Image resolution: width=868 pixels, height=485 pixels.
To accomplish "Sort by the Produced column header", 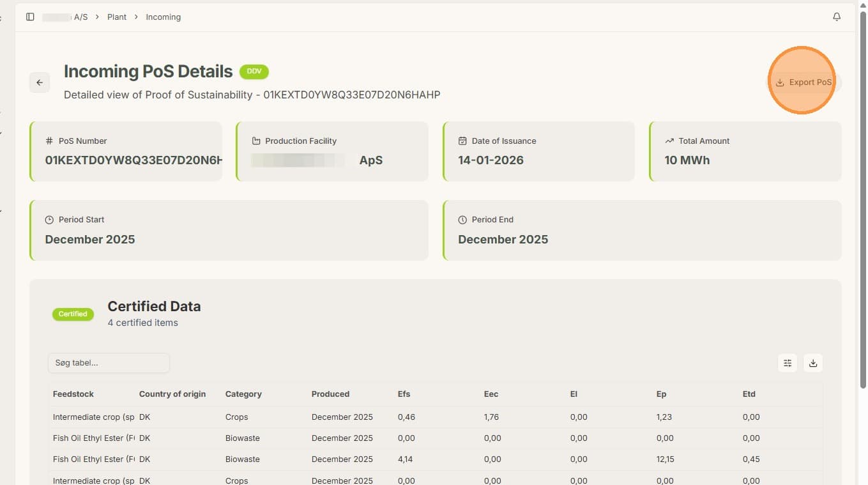I will click(x=330, y=394).
